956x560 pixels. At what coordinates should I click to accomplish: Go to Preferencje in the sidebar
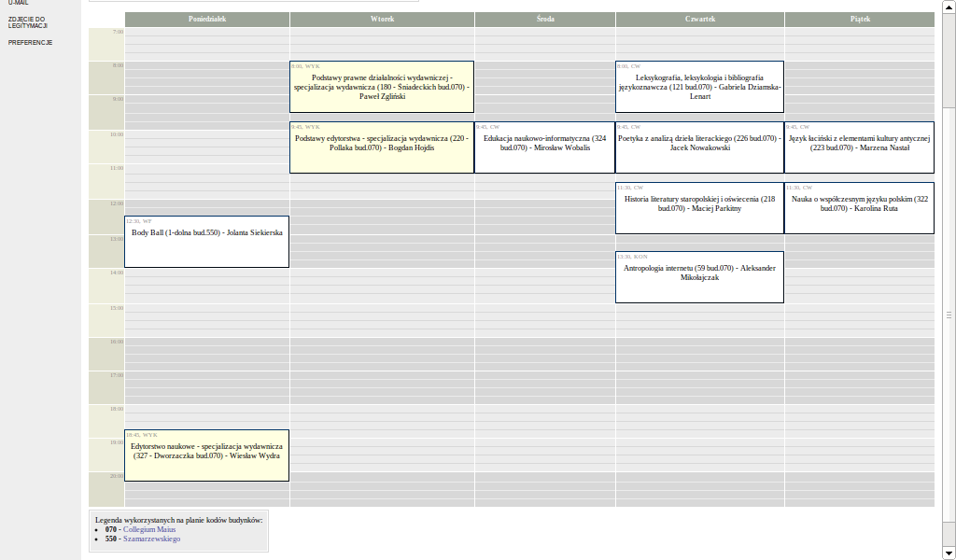[x=30, y=42]
